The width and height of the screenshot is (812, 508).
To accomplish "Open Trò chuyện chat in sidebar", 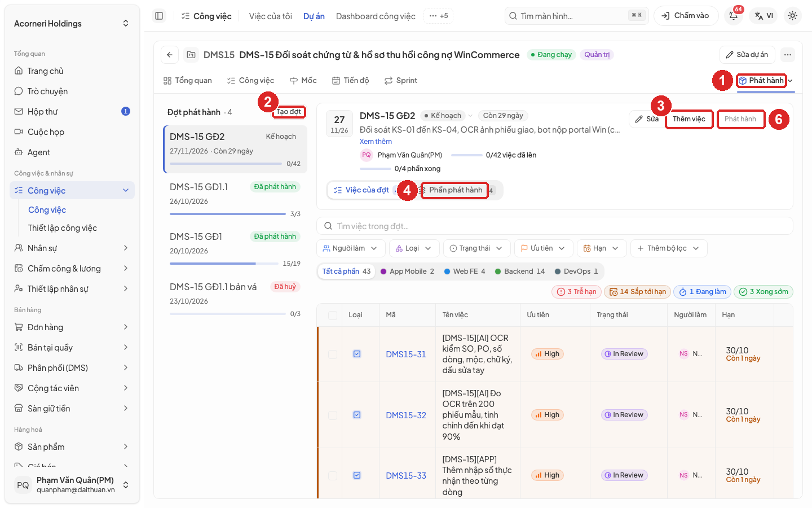I will tap(72, 91).
